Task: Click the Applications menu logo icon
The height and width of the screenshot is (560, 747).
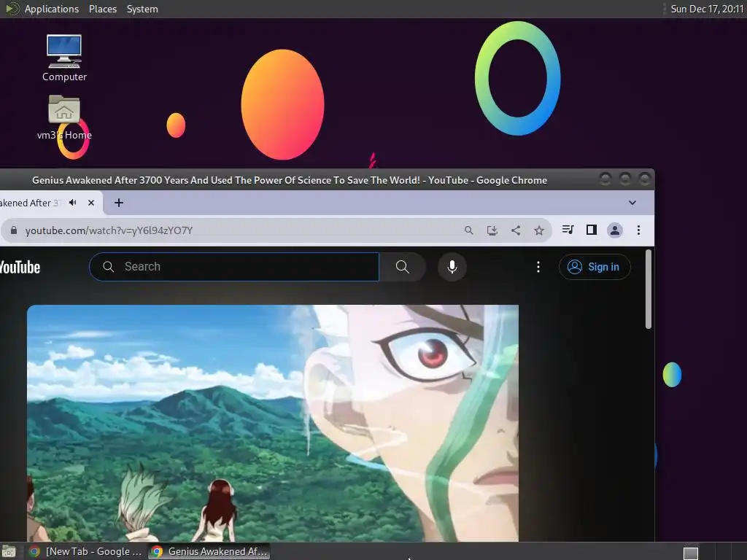Action: (x=11, y=9)
